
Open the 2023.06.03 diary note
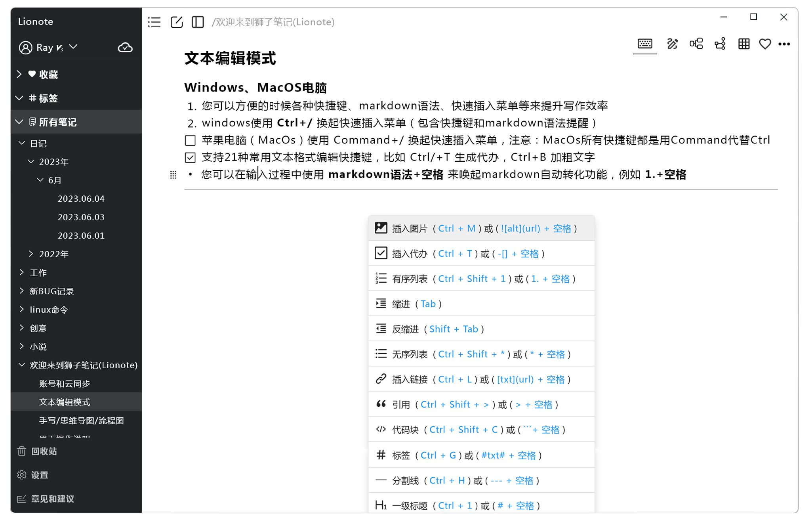click(x=81, y=217)
